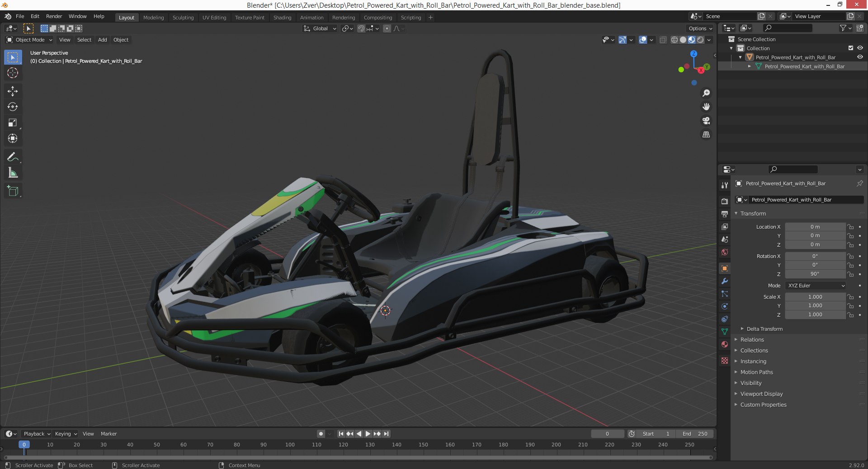The width and height of the screenshot is (868, 469).
Task: Toggle Location X lock icon
Action: (850, 227)
